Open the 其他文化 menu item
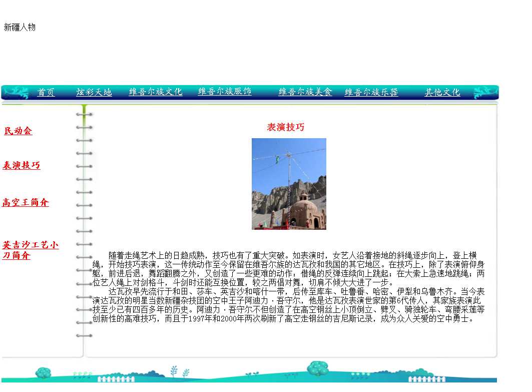This screenshot has width=532, height=392. coord(442,92)
